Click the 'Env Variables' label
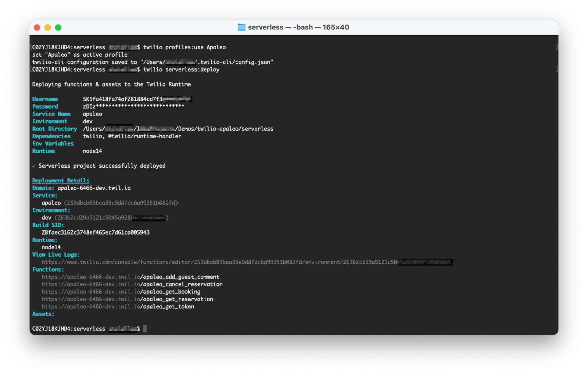This screenshot has height=374, width=588. [53, 143]
